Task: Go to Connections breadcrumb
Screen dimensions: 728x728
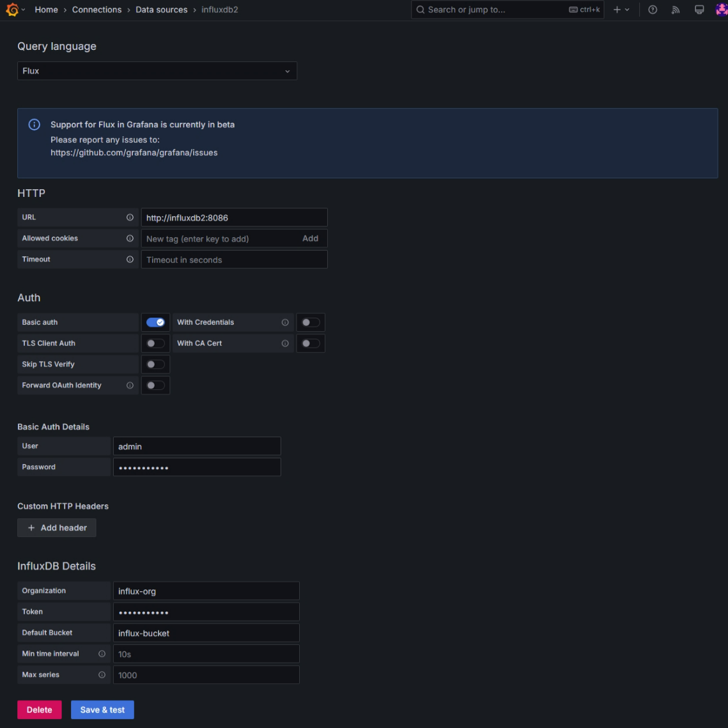Action: (97, 10)
